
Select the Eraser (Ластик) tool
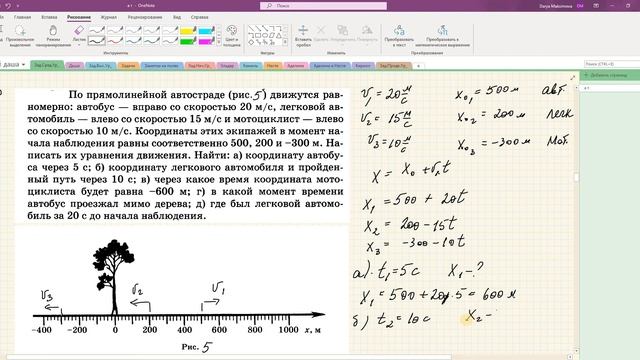tap(79, 32)
